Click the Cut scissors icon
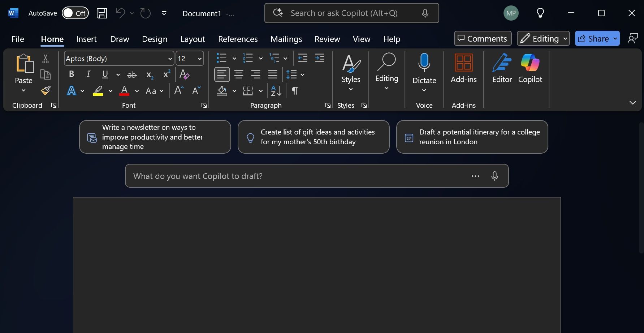 [x=46, y=59]
